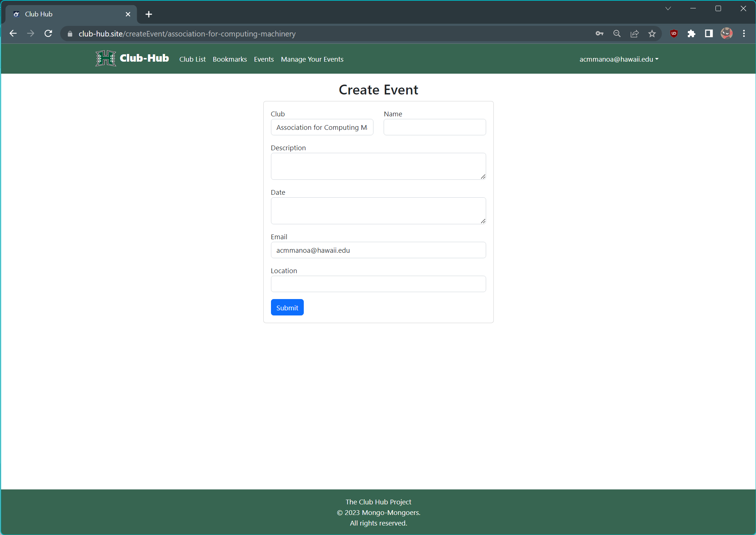Click the 'Description' field label
756x535 pixels.
point(288,148)
